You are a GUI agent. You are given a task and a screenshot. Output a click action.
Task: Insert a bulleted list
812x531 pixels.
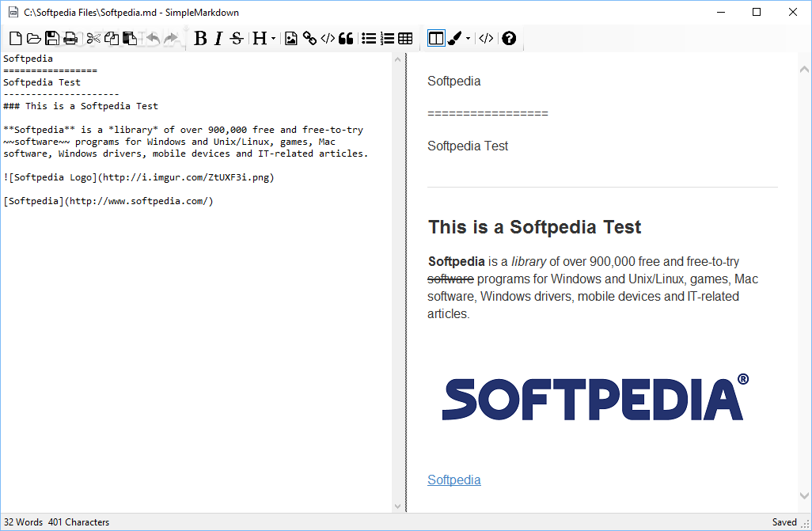[x=369, y=38]
